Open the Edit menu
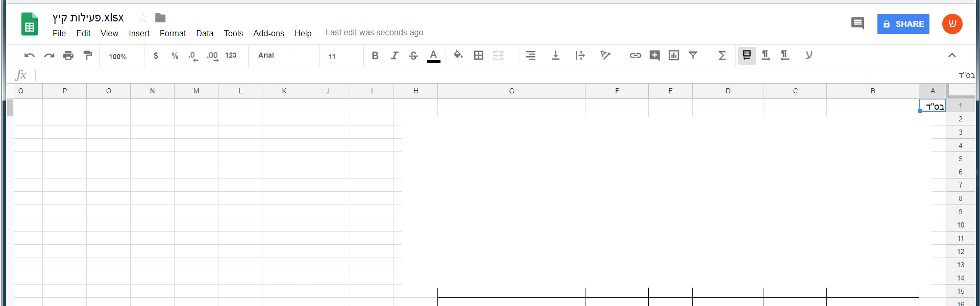The image size is (980, 306). click(x=83, y=33)
